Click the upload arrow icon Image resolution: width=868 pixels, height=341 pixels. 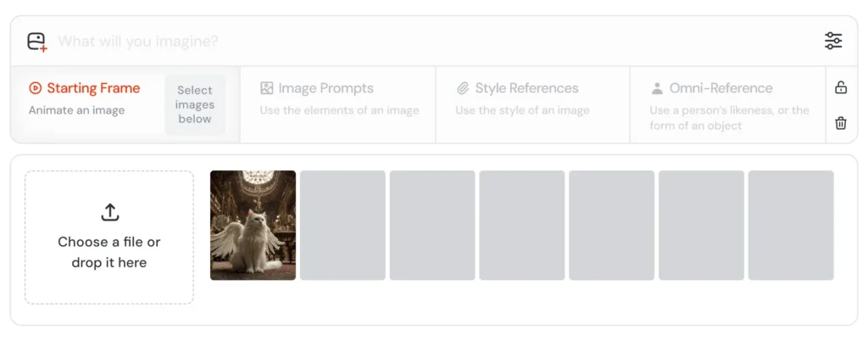(109, 212)
